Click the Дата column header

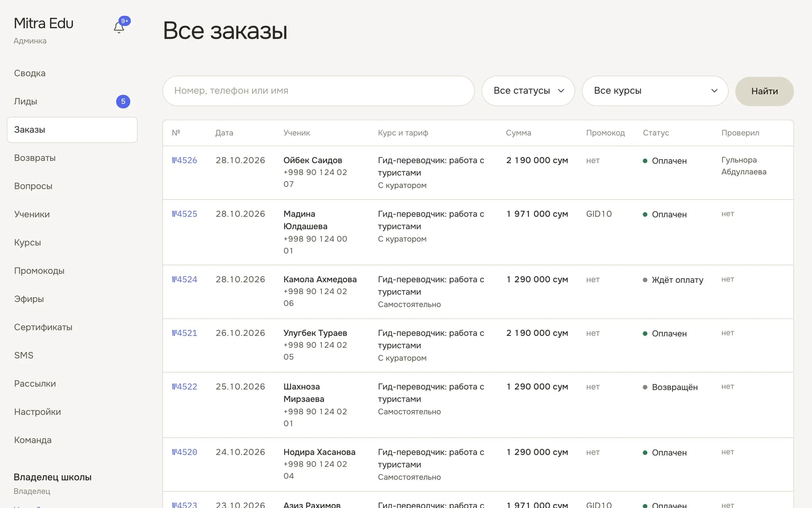pos(224,133)
